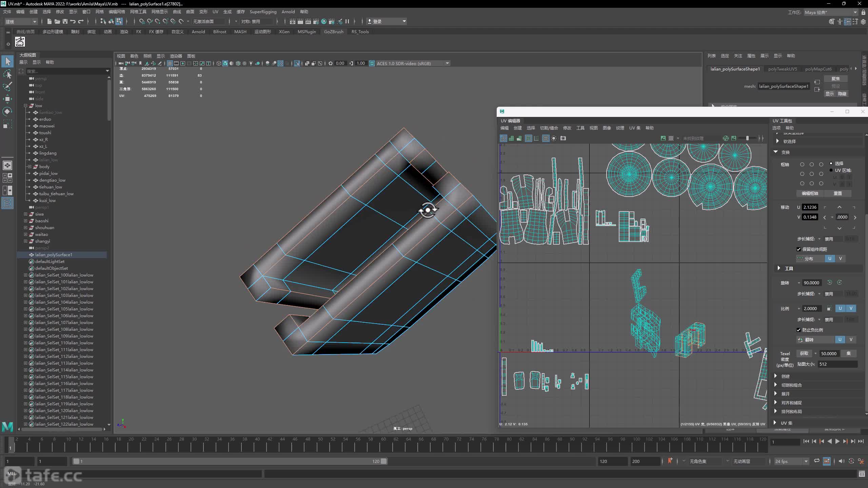The image size is (868, 488).
Task: Click the playback range slider end handle
Action: click(383, 461)
